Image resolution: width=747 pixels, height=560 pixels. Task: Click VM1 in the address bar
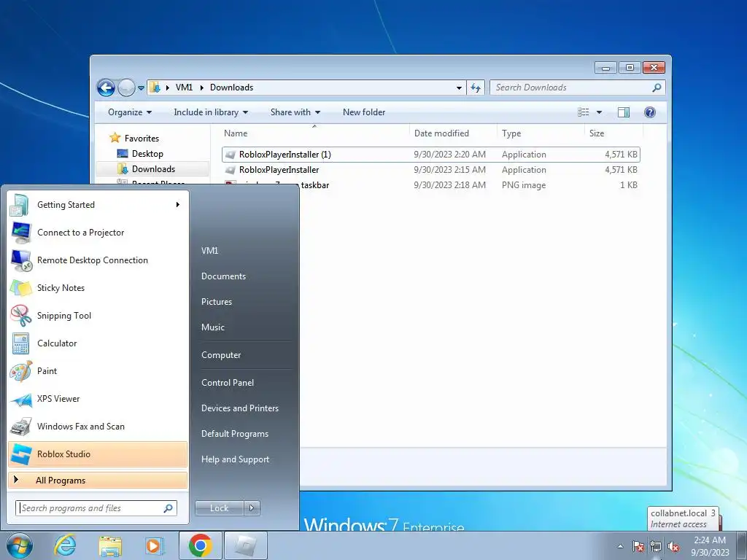[184, 87]
